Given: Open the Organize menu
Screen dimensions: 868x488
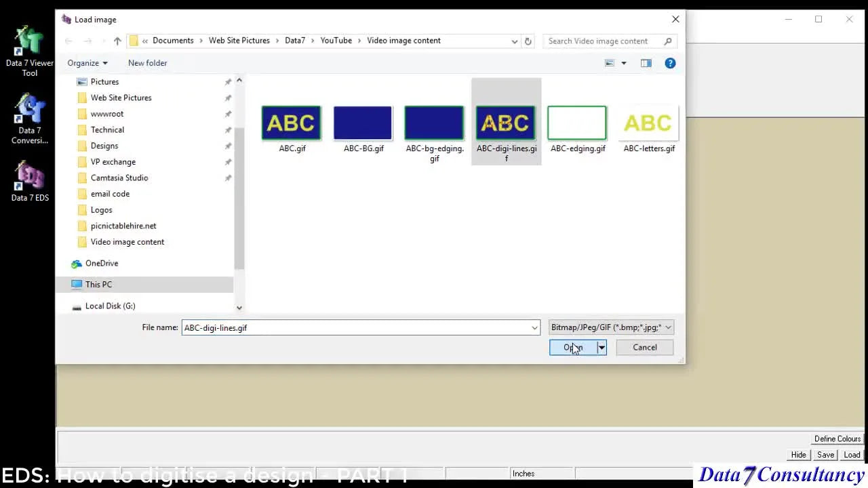Looking at the screenshot, I should point(86,63).
